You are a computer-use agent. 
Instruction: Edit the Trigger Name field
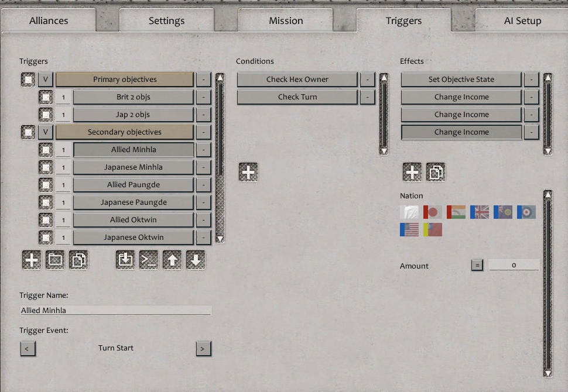tap(115, 310)
